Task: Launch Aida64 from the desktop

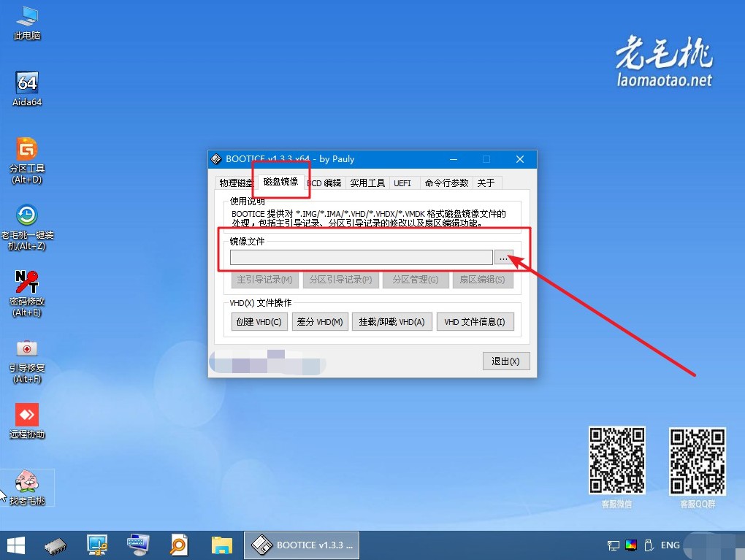Action: [x=26, y=89]
